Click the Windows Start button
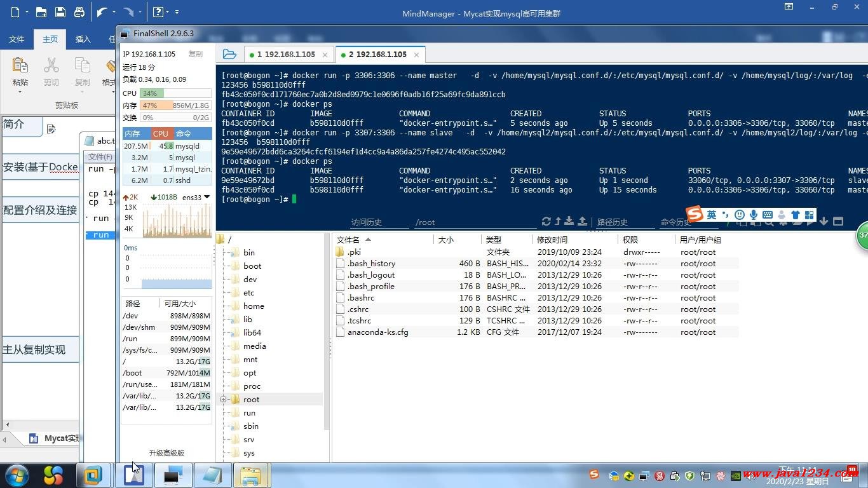 pyautogui.click(x=17, y=475)
